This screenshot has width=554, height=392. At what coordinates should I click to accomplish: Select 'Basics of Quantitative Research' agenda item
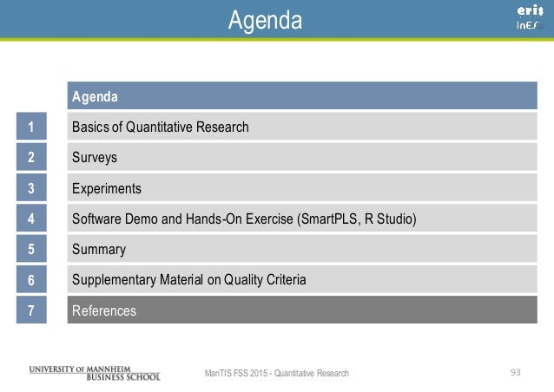tap(302, 127)
